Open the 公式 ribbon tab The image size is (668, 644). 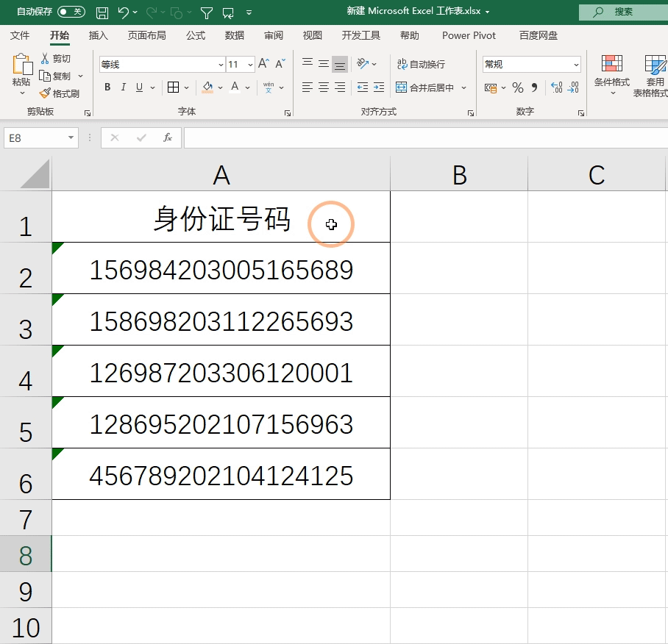point(196,35)
